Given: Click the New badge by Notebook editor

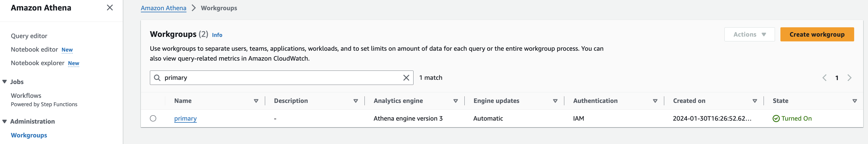Looking at the screenshot, I should click(67, 50).
